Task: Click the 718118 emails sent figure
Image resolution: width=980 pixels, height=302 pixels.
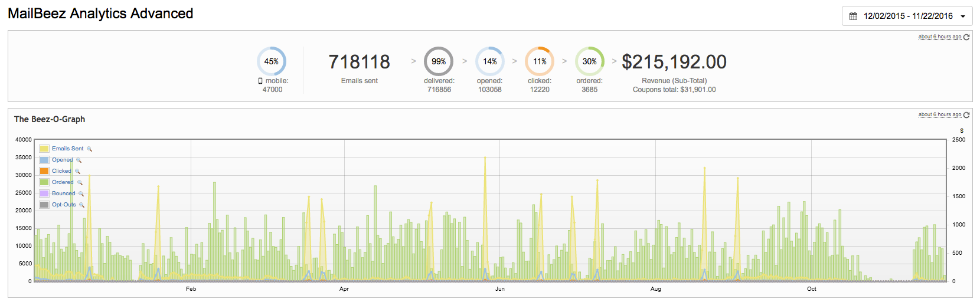Action: tap(360, 61)
